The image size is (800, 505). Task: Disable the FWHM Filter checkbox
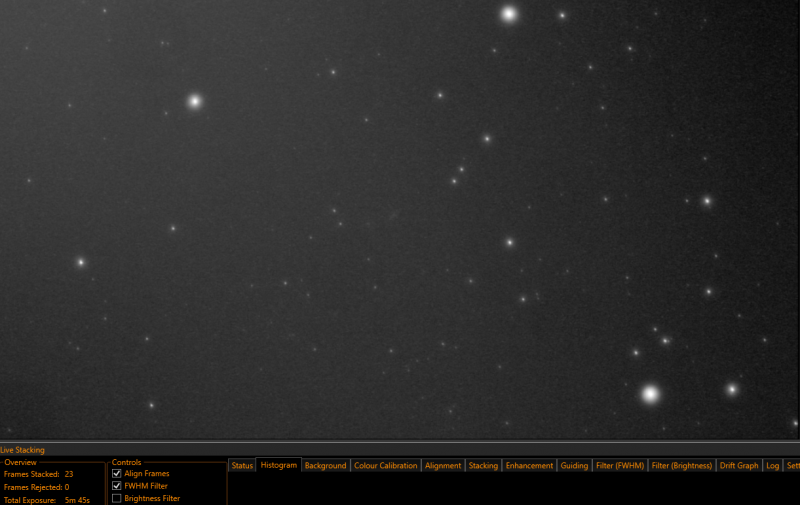click(116, 486)
